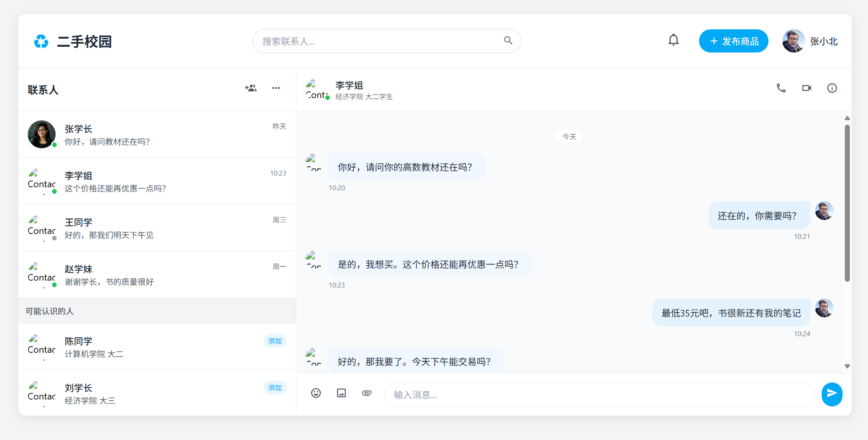This screenshot has height=440, width=868.
Task: Open the conversation with 王同学
Action: (157, 228)
